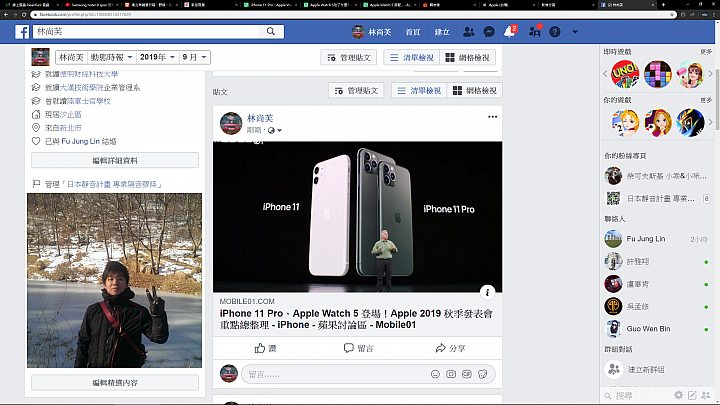Click the browser address bar

(353, 15)
